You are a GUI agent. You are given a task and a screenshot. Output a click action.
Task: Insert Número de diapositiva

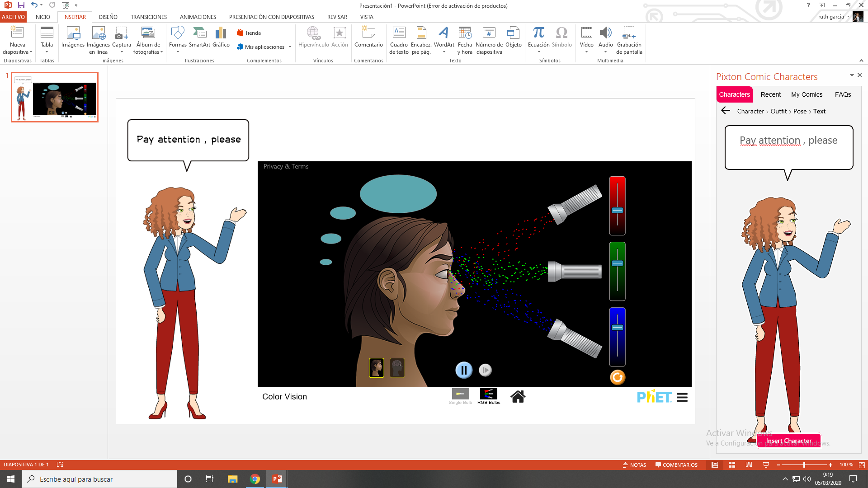tap(489, 40)
